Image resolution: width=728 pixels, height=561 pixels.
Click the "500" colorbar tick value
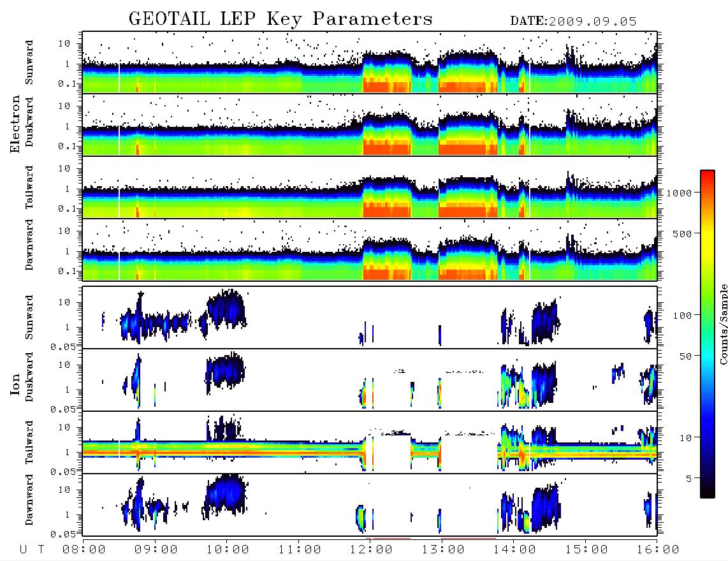point(682,233)
